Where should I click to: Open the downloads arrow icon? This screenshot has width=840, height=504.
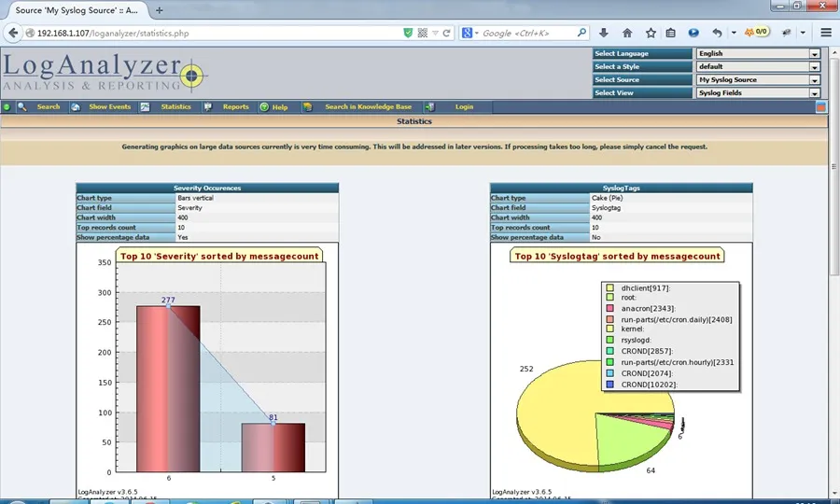604,33
